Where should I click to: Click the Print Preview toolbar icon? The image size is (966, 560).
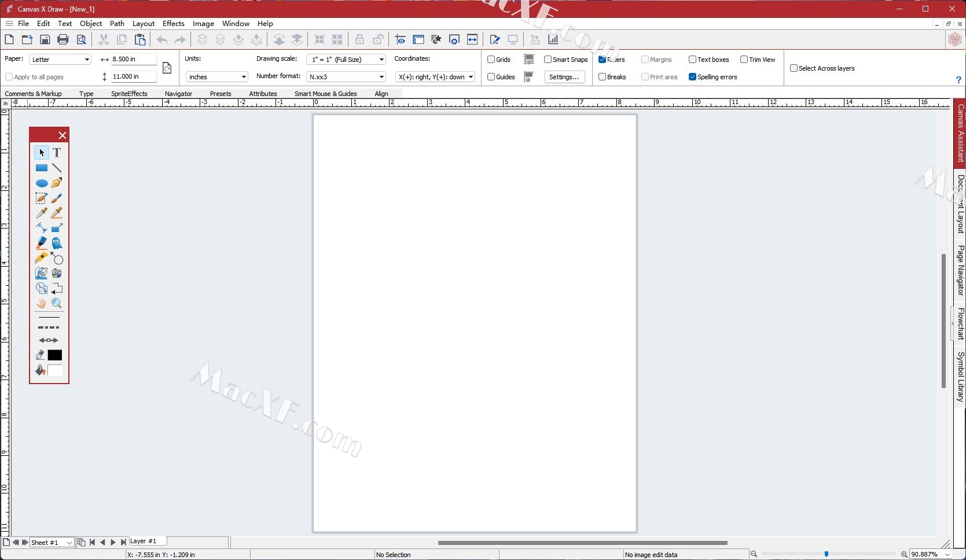pos(82,39)
